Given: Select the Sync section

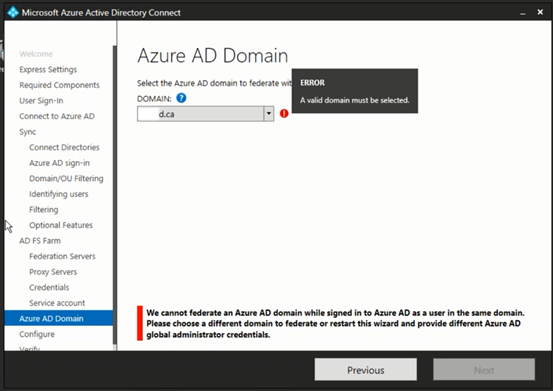Looking at the screenshot, I should [x=28, y=132].
